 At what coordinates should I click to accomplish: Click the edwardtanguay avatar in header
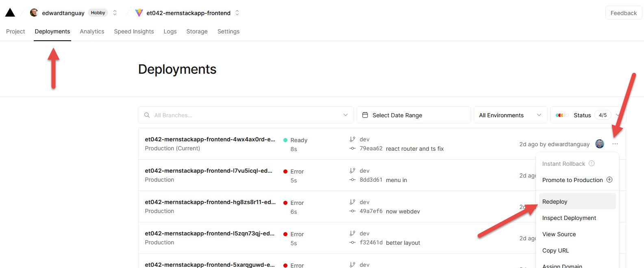(34, 13)
